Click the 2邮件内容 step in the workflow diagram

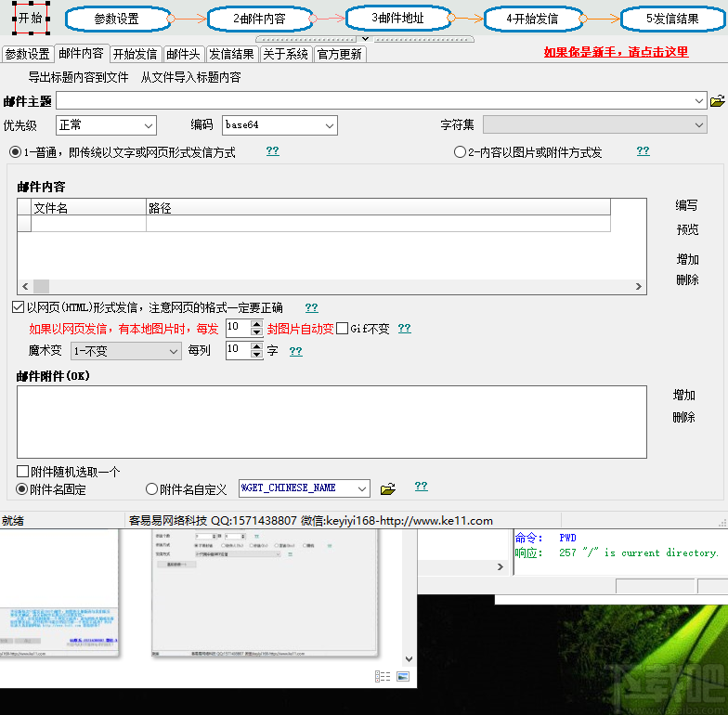259,19
